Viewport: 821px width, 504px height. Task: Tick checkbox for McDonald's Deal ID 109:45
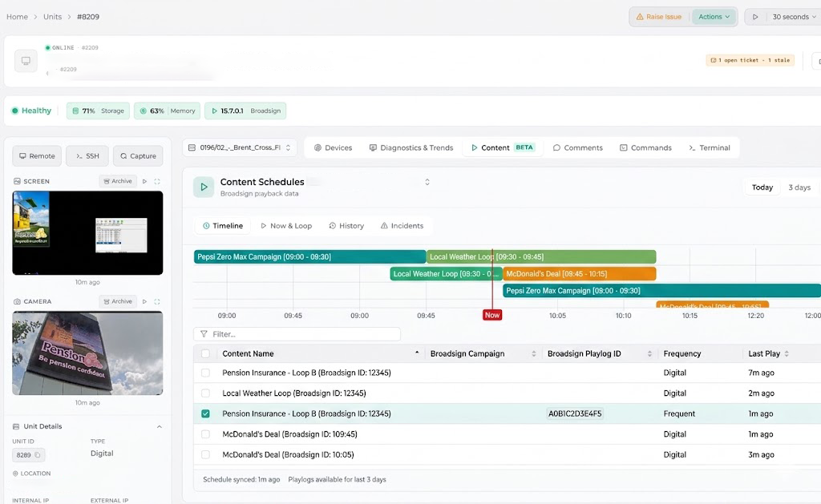click(205, 433)
